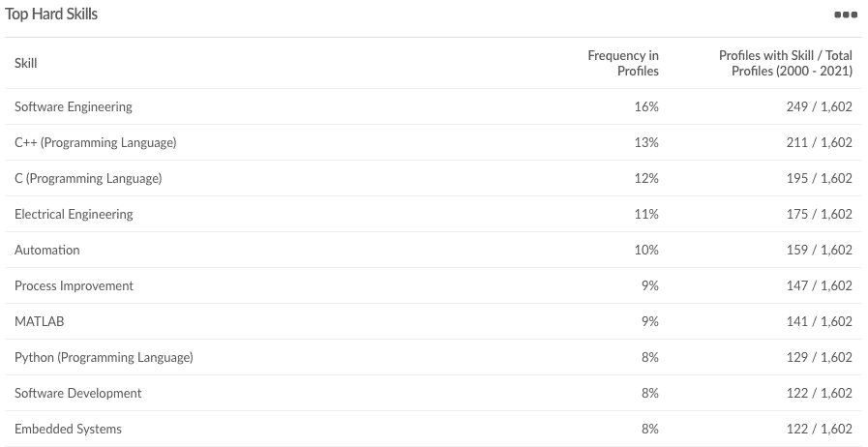Open the three-dot options menu
The image size is (868, 447).
coord(845,15)
